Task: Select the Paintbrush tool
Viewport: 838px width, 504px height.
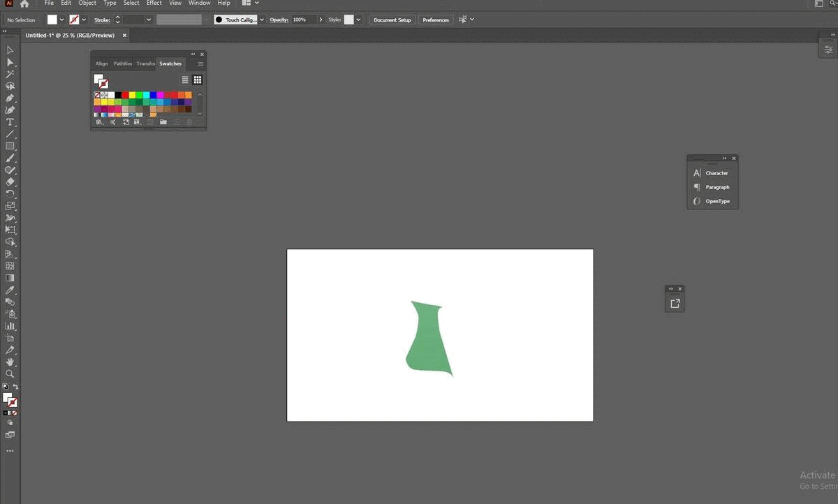Action: point(10,158)
